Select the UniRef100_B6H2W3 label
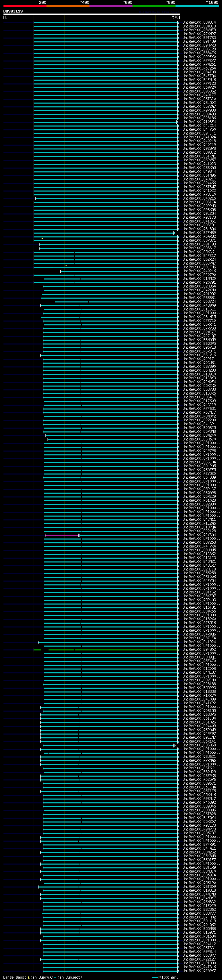Image resolution: width=222 pixels, height=980 pixels. pyautogui.click(x=199, y=371)
